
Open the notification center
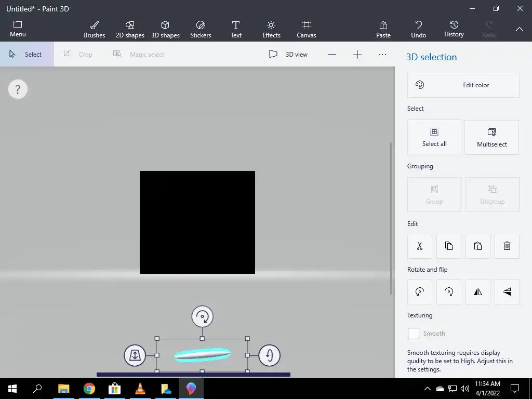pos(515,389)
